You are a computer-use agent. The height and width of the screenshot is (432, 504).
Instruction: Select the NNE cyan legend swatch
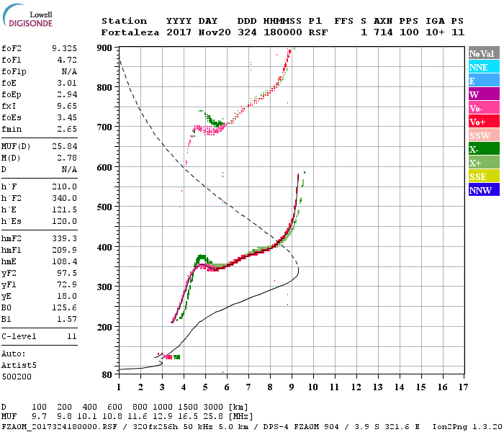[484, 66]
